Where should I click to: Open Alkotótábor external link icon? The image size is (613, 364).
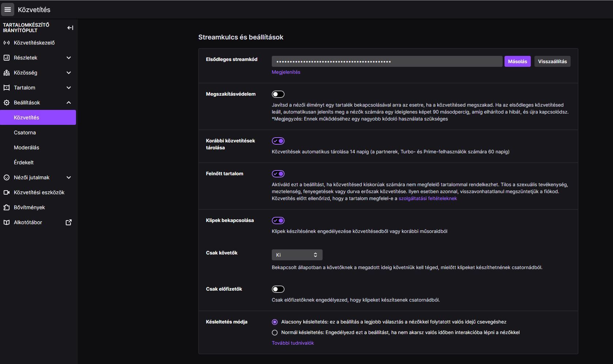tap(69, 222)
